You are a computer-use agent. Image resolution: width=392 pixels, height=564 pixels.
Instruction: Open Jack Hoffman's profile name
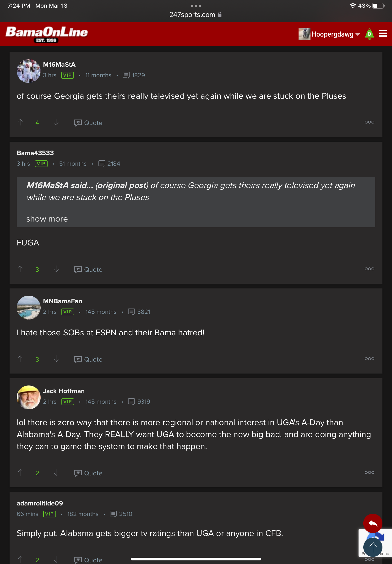[64, 391]
